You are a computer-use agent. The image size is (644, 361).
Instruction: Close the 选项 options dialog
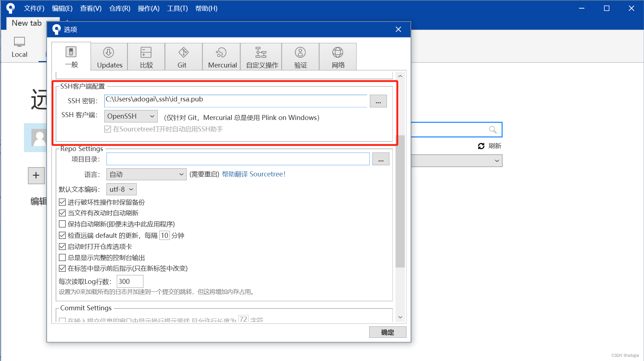(398, 29)
